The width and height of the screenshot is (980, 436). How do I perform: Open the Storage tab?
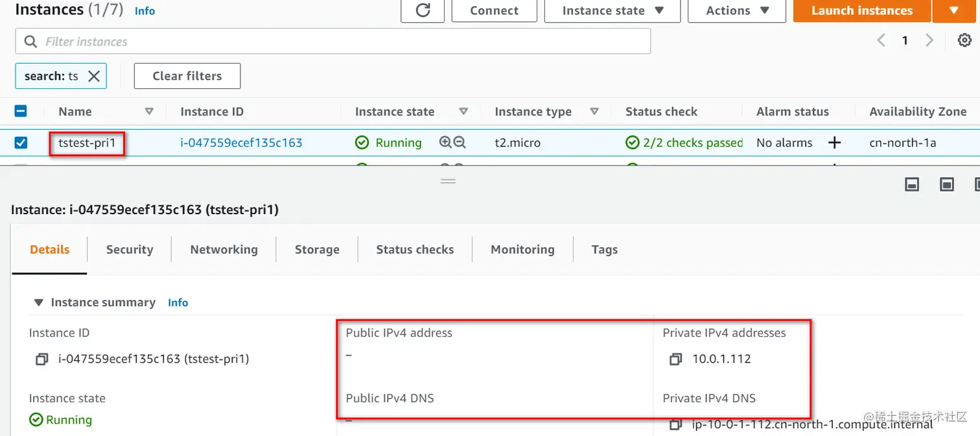tap(317, 249)
